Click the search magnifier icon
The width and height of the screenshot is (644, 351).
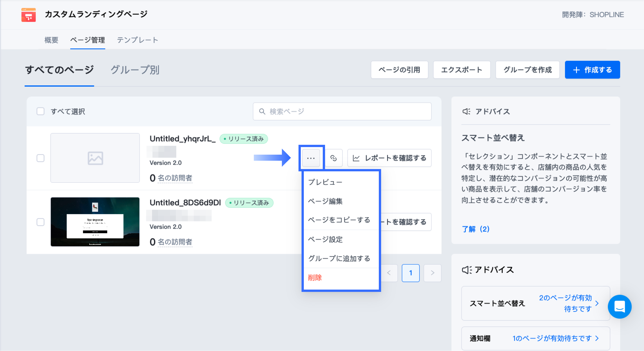tap(262, 111)
